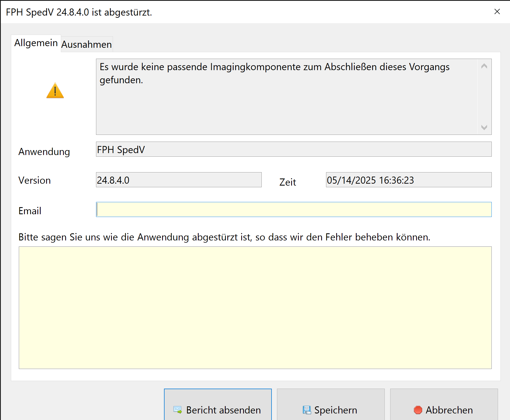Click the floppy disk icon on Speichern
The width and height of the screenshot is (510, 420).
click(x=307, y=410)
